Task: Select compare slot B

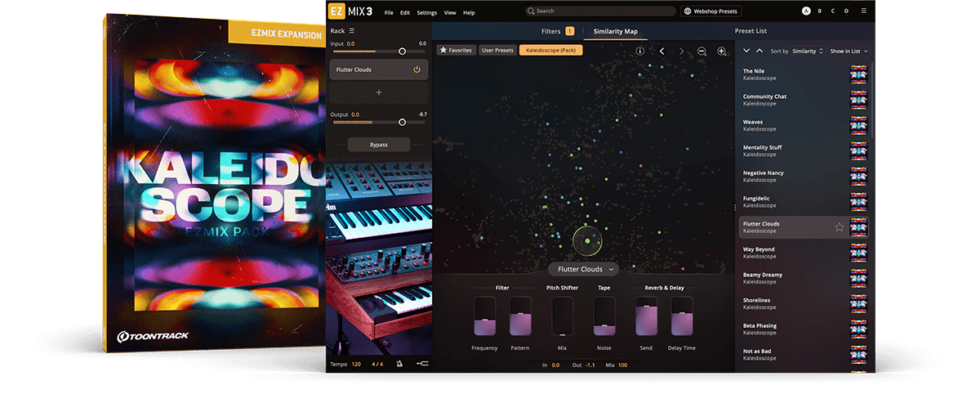Action: point(820,11)
